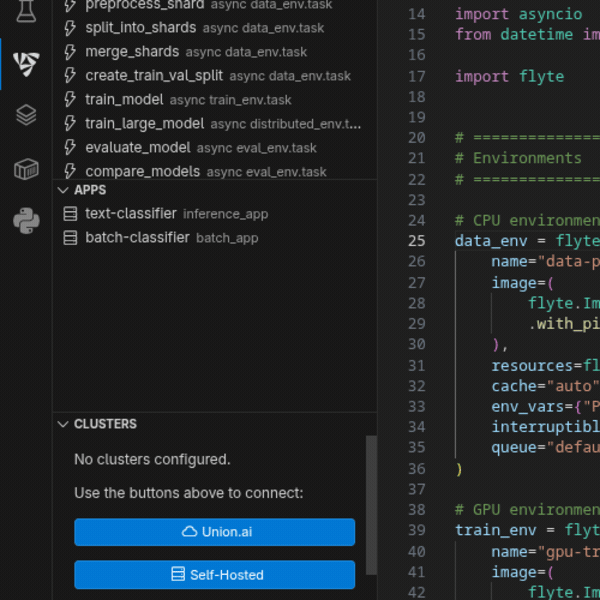The height and width of the screenshot is (600, 600).
Task: Select the preprocess_shard task
Action: (215, 5)
